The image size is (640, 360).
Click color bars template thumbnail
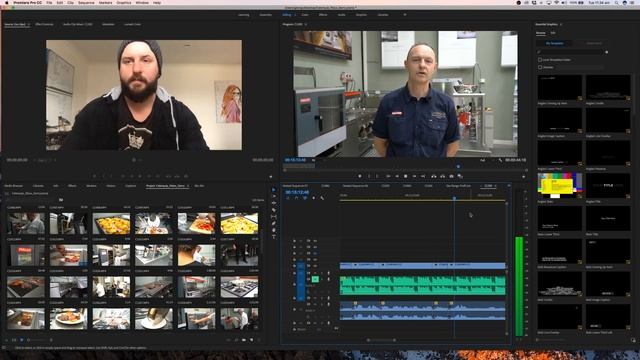559,186
